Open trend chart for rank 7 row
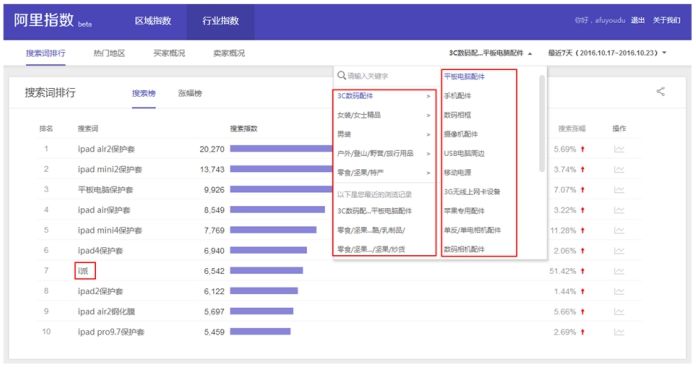This screenshot has width=696, height=367. click(x=619, y=271)
